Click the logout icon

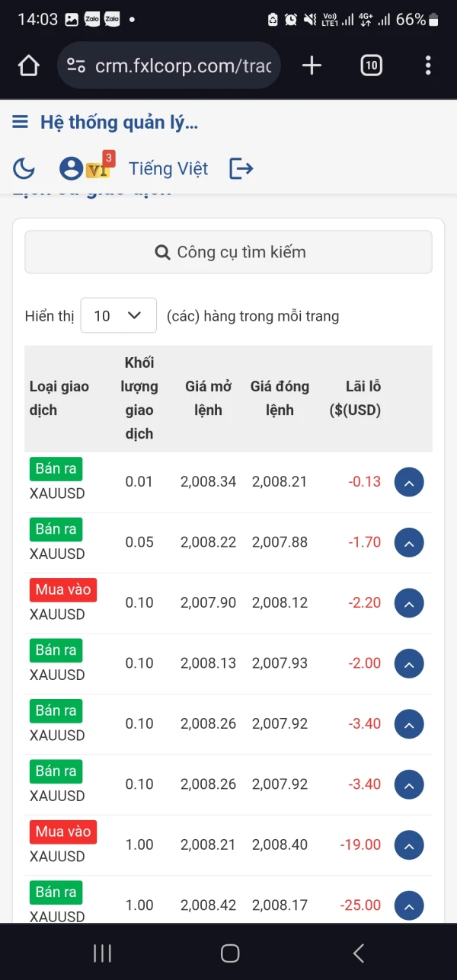tap(241, 168)
